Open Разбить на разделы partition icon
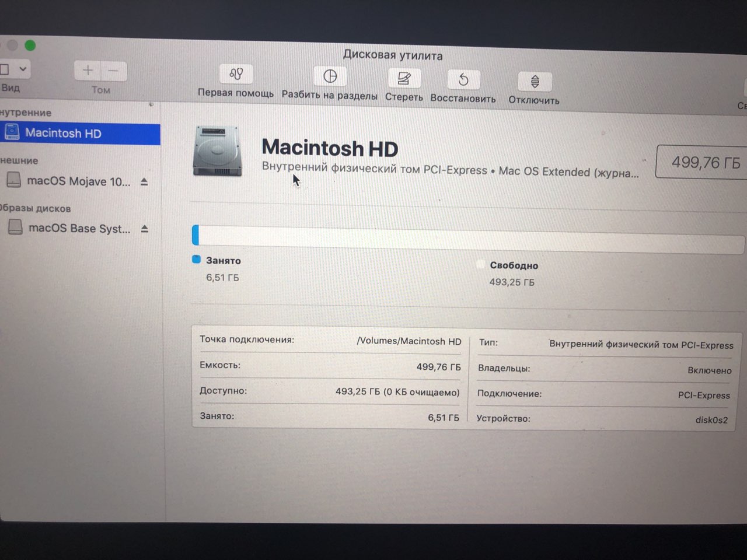 coord(330,76)
